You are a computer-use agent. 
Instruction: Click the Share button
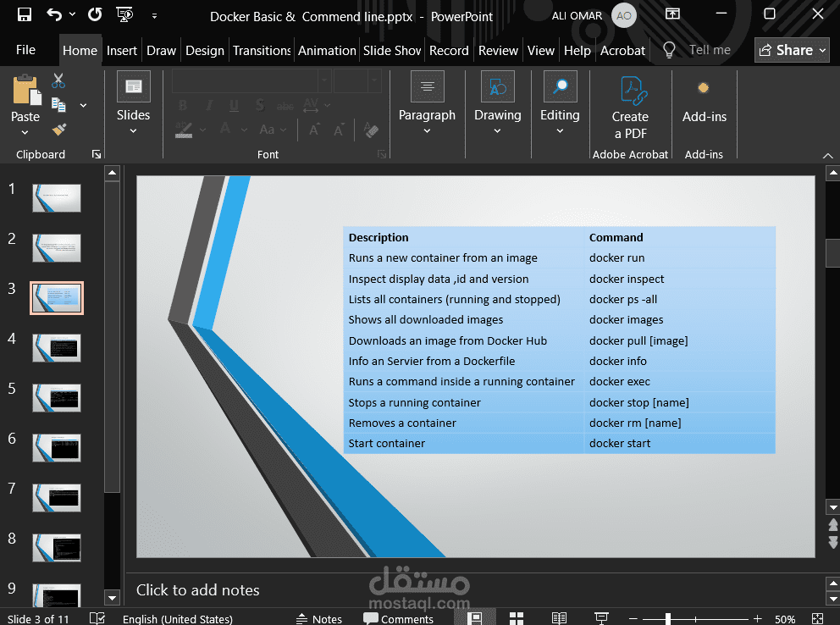(792, 50)
